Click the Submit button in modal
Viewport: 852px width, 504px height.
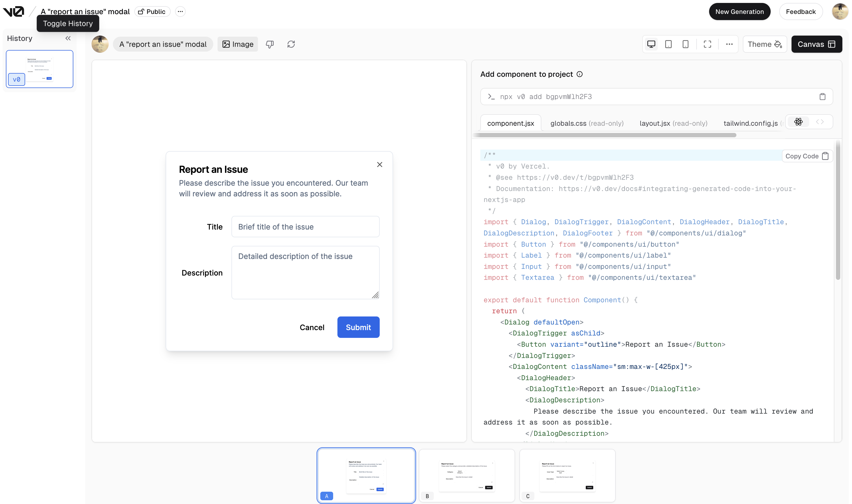tap(358, 327)
